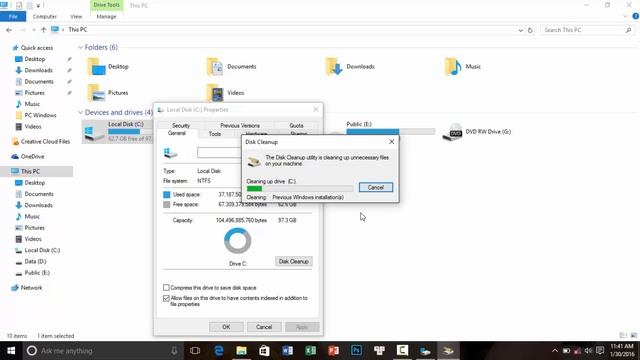Go back with the back arrow
This screenshot has width=640, height=360.
coord(9,30)
